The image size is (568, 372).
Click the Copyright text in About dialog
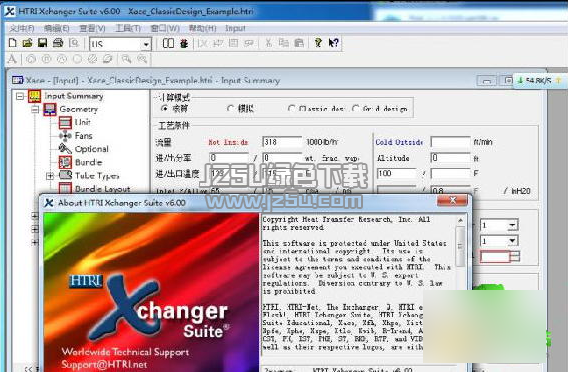[x=346, y=223]
